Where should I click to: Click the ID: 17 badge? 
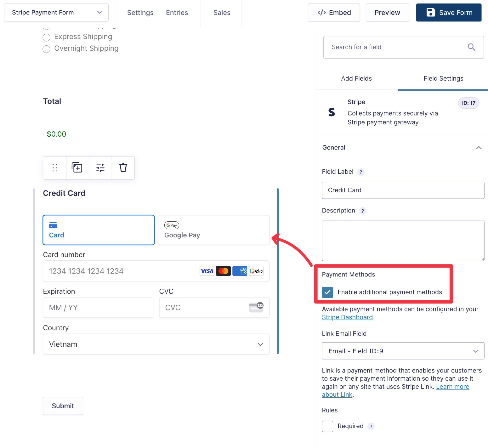click(x=468, y=103)
